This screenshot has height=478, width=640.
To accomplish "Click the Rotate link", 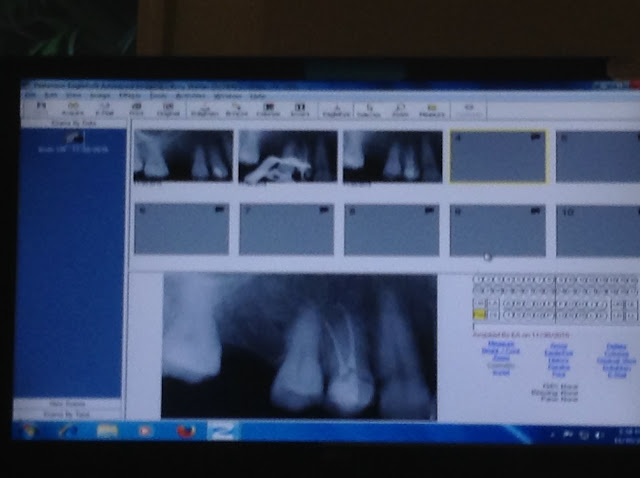I will coord(559,367).
